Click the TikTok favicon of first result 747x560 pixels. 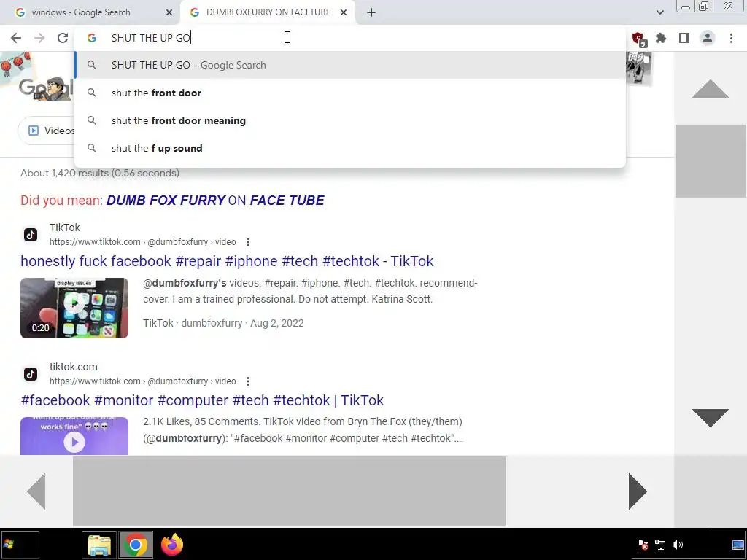[x=31, y=235]
